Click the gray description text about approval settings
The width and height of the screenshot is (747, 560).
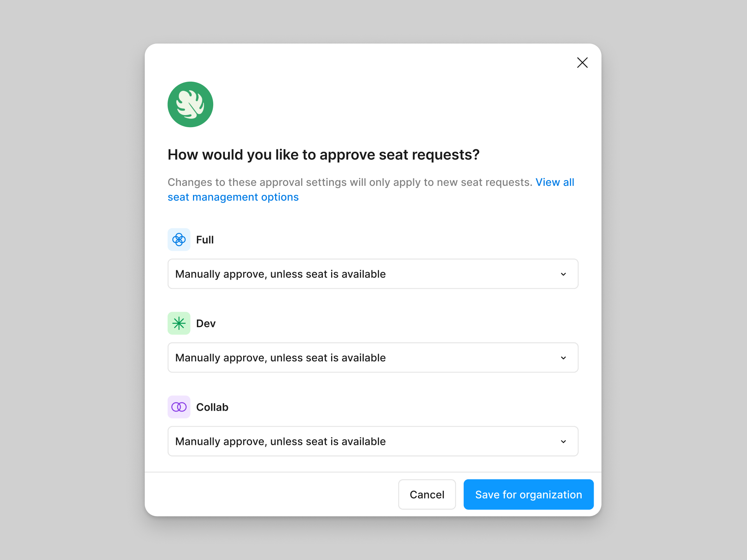pyautogui.click(x=350, y=182)
